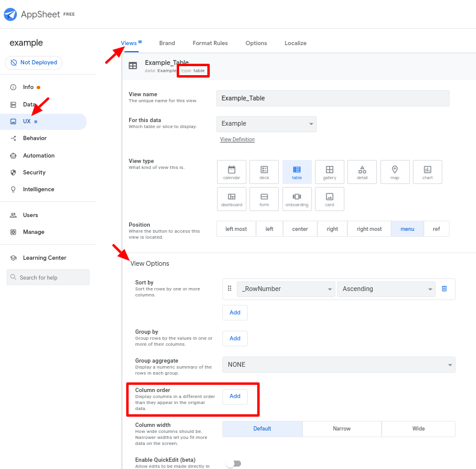This screenshot has height=469, width=476.
Task: Click the Learning Center graduation cap icon
Action: coord(13,258)
